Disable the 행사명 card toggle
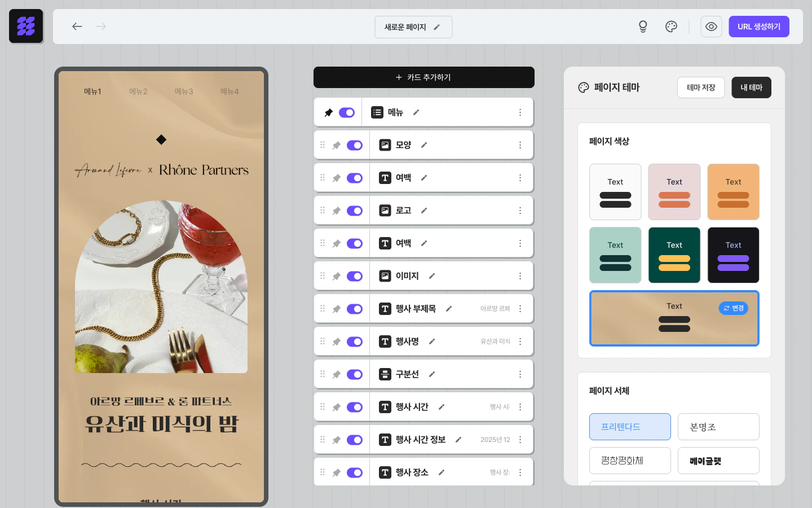This screenshot has height=508, width=812. [x=355, y=341]
